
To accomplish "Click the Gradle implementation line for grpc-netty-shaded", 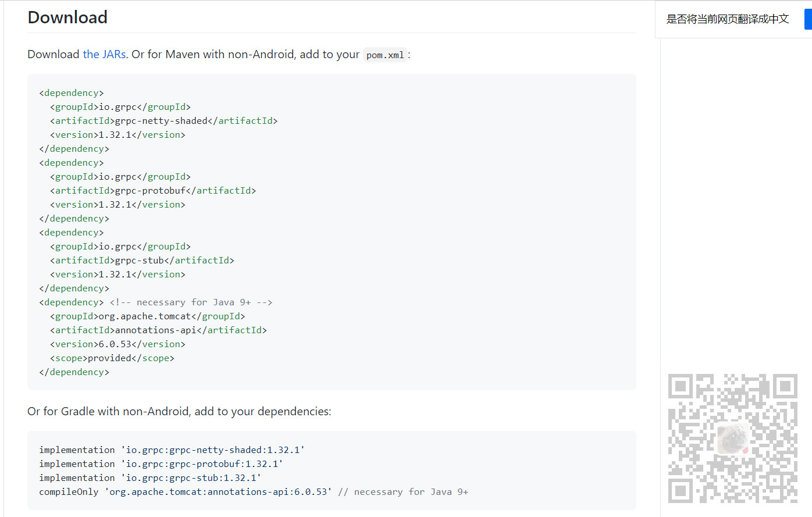I will pyautogui.click(x=172, y=450).
